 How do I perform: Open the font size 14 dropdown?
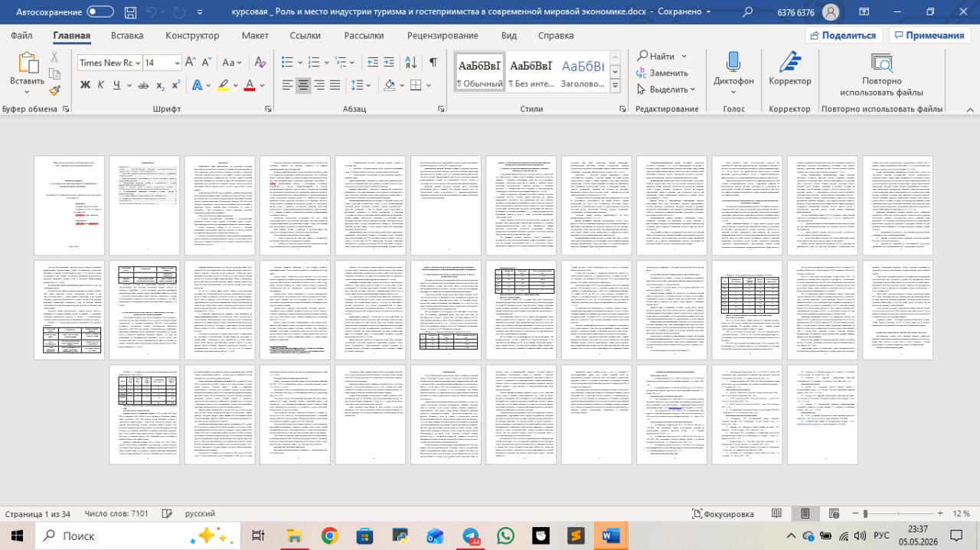pyautogui.click(x=178, y=63)
